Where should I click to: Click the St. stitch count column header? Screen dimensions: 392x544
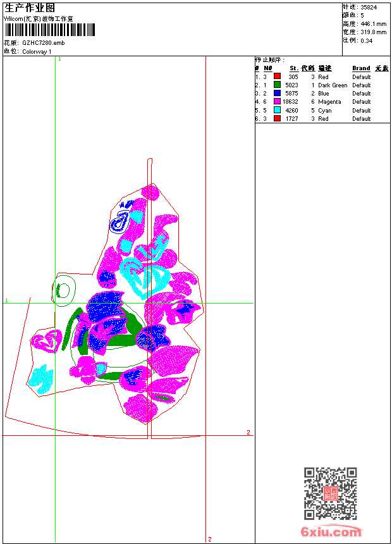tap(294, 68)
